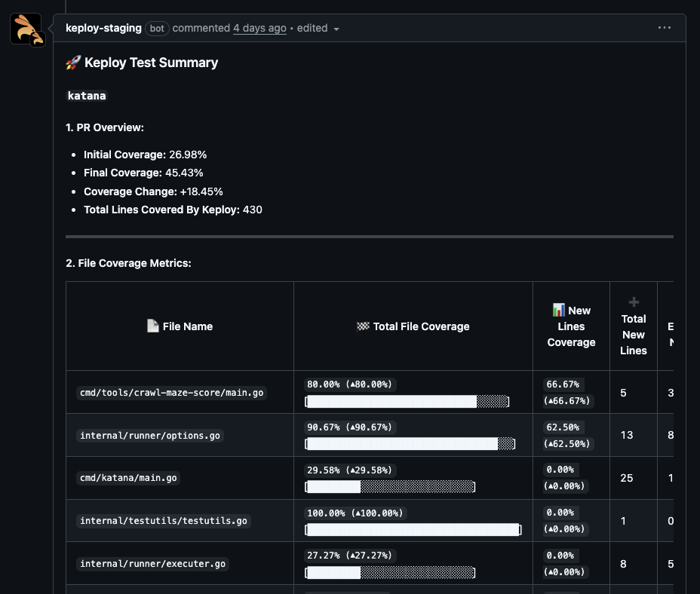700x594 pixels.
Task: Click internal/runner/options.go file name
Action: [x=150, y=436]
